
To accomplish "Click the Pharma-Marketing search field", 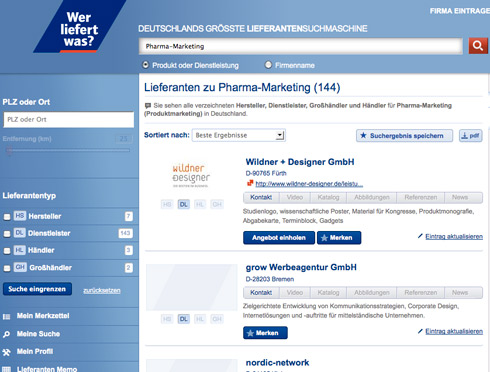I will coord(301,46).
